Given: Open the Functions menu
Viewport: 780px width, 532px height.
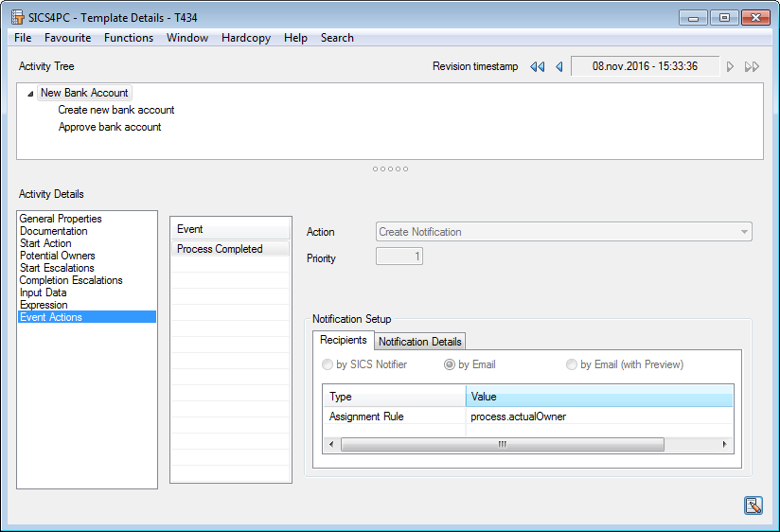Looking at the screenshot, I should (129, 38).
